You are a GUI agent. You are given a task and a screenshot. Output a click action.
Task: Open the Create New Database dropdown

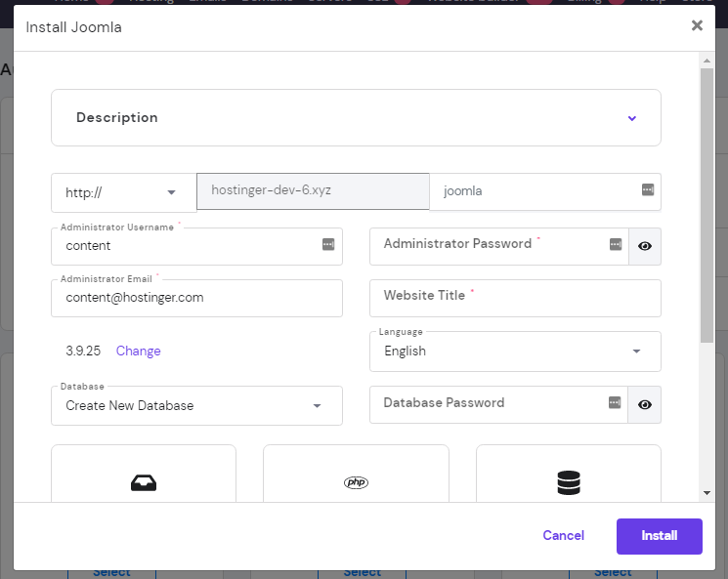[196, 406]
